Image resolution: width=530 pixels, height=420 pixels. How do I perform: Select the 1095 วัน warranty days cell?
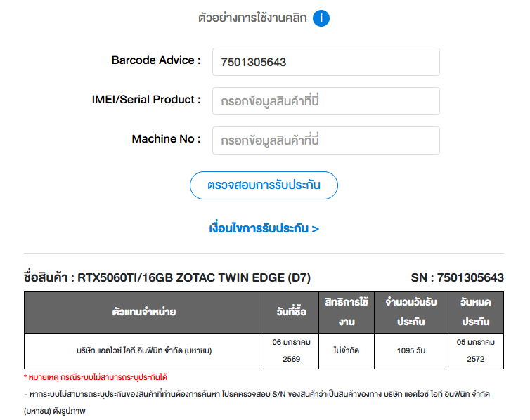click(x=411, y=350)
